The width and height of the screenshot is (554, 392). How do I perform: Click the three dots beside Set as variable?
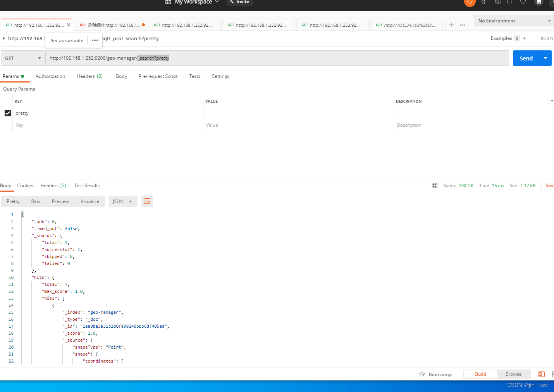[95, 40]
